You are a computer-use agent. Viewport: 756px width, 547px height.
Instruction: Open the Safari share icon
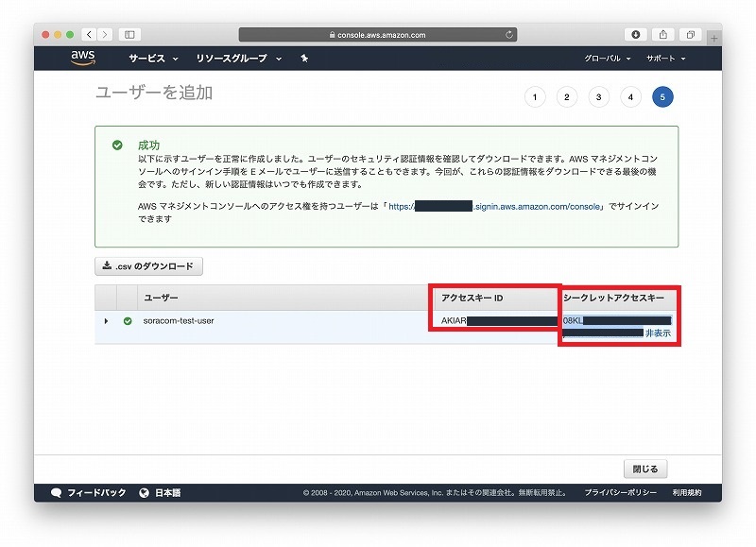coord(663,35)
